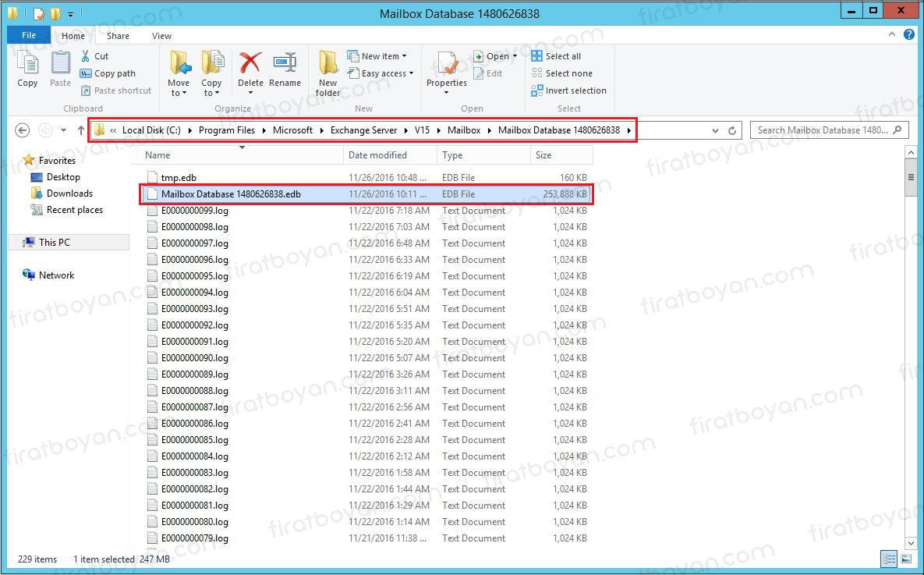Open the File tab
Image resolution: width=924 pixels, height=575 pixels.
pos(29,35)
